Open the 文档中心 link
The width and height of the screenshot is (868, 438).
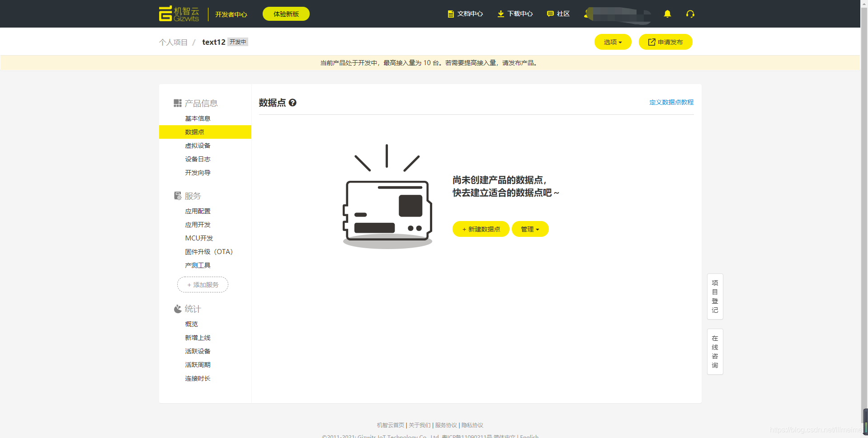click(x=470, y=14)
